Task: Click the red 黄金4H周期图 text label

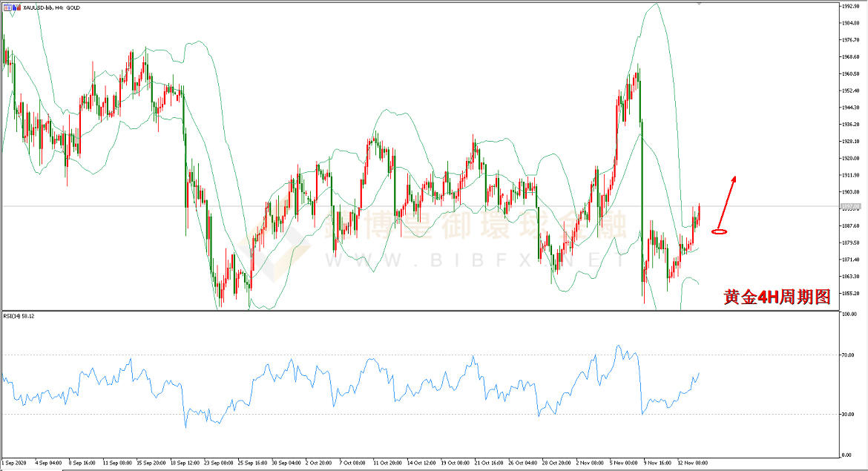Action: point(776,297)
